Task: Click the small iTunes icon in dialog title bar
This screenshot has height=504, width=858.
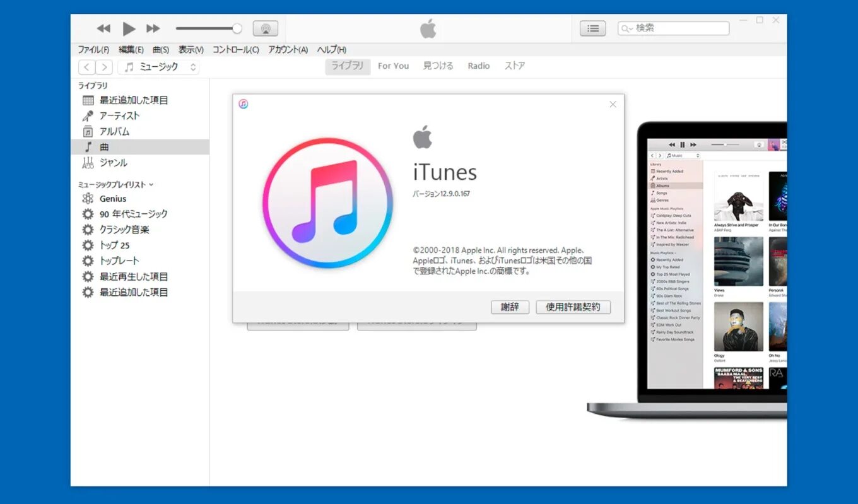Action: point(244,104)
